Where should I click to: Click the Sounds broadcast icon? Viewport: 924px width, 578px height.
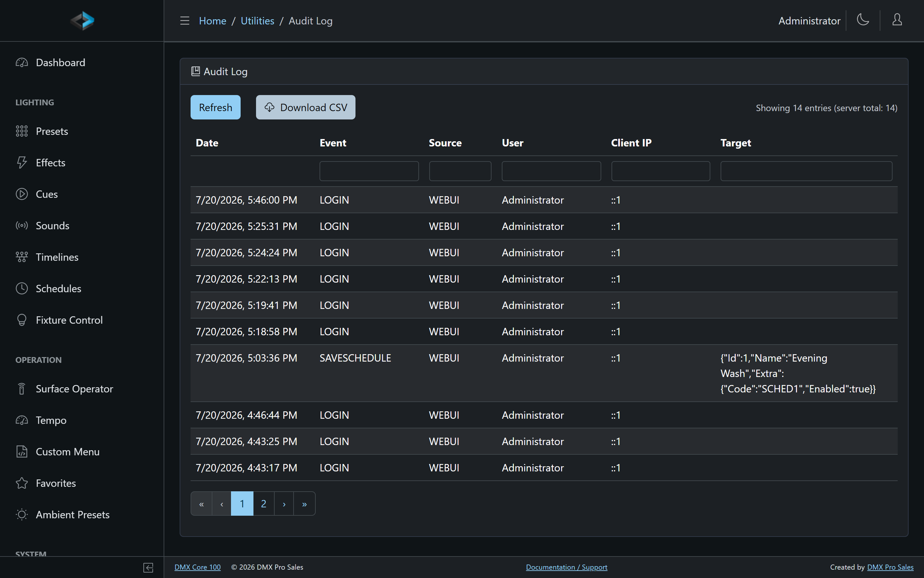[22, 225]
